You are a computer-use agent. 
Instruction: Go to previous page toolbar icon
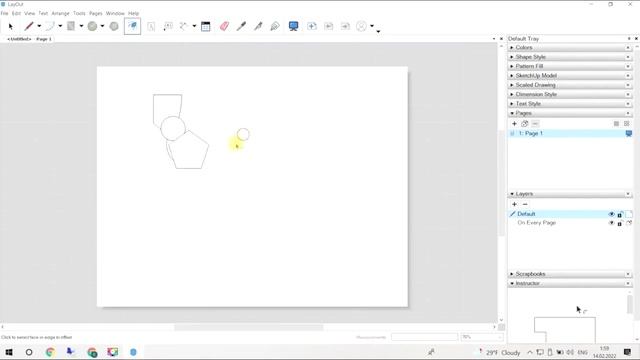tap(329, 27)
